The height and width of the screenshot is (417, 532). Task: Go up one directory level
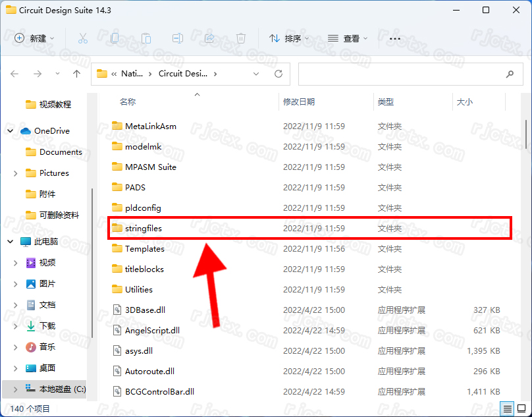coord(76,74)
